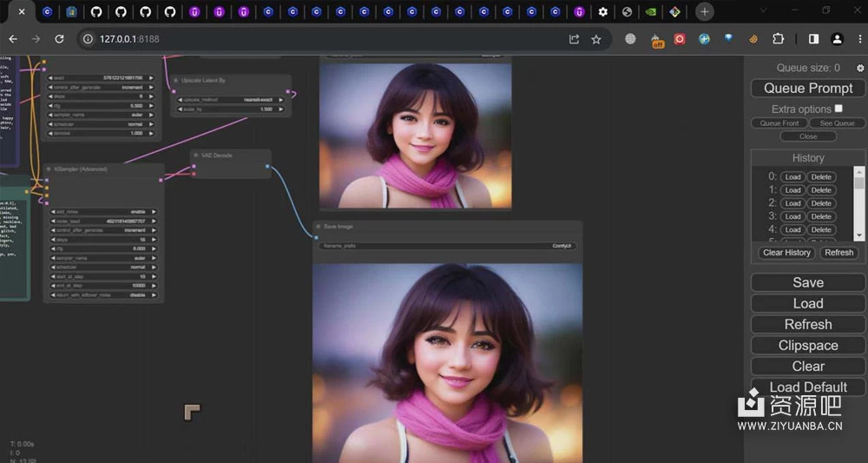Click Refresh beside Clear History
868x463 pixels.
(838, 253)
